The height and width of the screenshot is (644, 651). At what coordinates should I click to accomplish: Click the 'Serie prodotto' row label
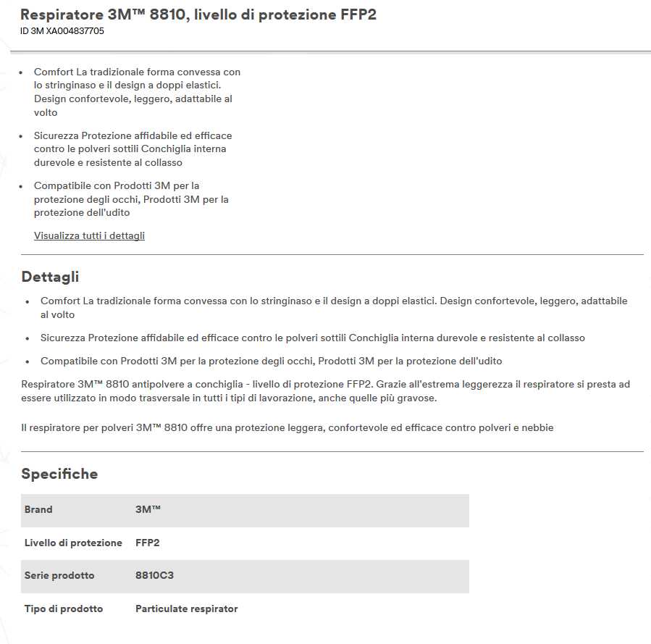(59, 575)
